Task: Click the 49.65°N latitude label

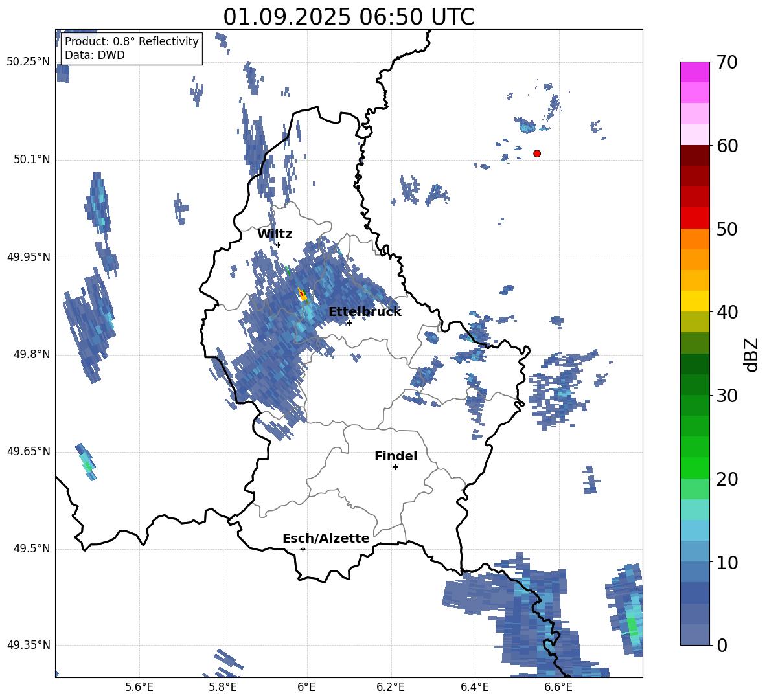Action: click(29, 451)
